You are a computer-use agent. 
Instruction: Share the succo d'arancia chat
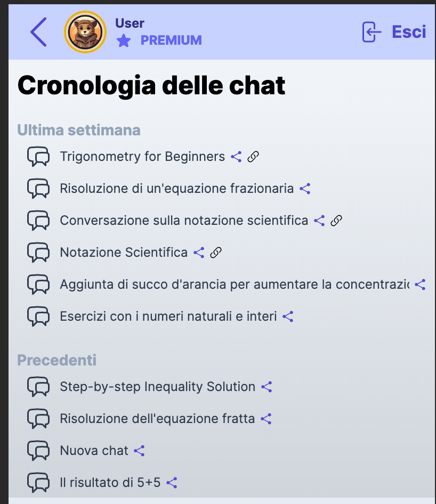point(420,284)
